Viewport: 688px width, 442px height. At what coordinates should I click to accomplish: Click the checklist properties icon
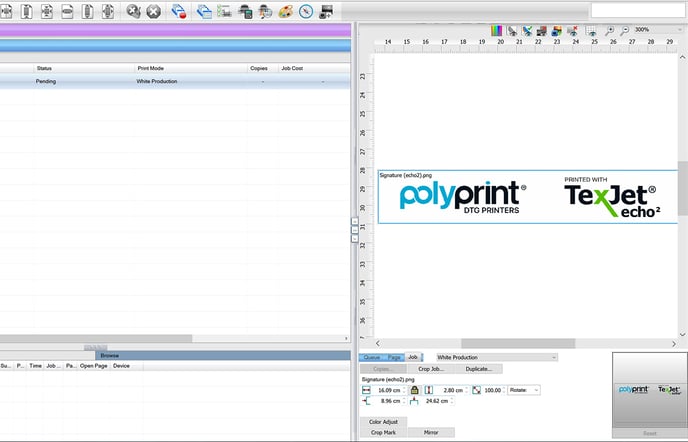224,11
